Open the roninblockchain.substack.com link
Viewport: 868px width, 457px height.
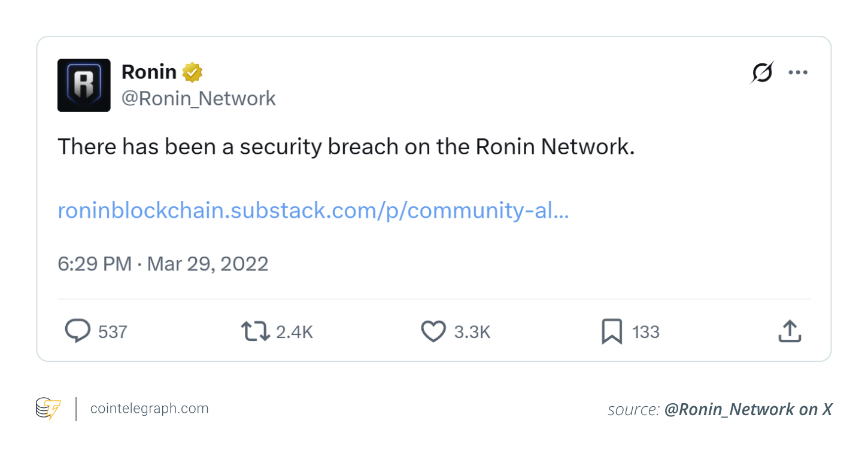pyautogui.click(x=312, y=210)
